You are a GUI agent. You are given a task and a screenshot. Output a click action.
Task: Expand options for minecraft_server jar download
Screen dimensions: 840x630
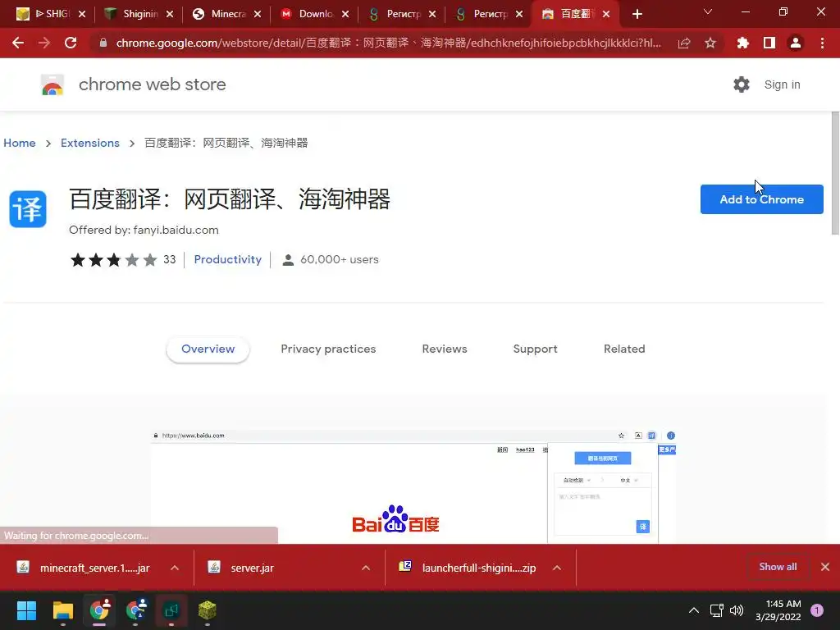[175, 568]
